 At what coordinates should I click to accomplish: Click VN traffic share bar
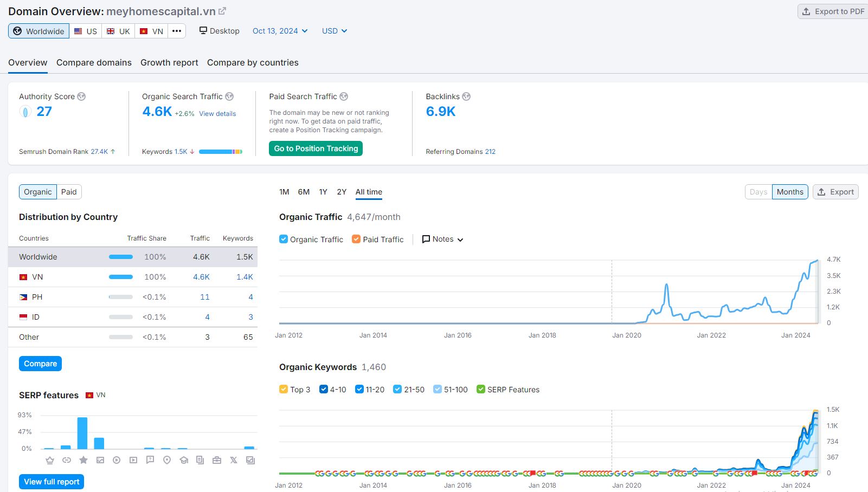click(121, 277)
